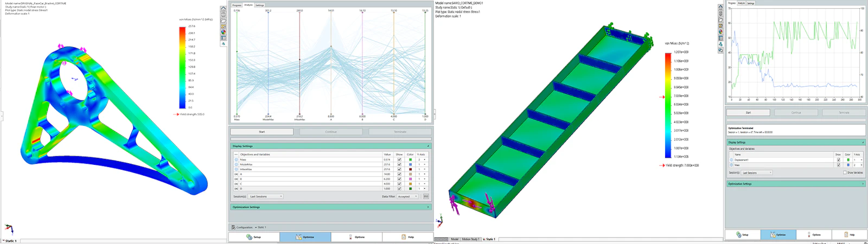Switch to the Progress tab in the left panel
Viewport: 868px width, 244px height.
pos(237,5)
